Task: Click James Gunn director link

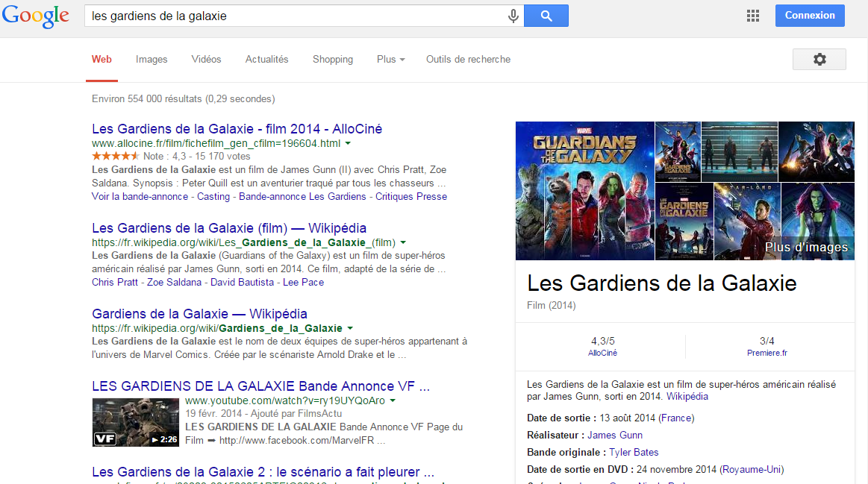Action: click(x=615, y=436)
